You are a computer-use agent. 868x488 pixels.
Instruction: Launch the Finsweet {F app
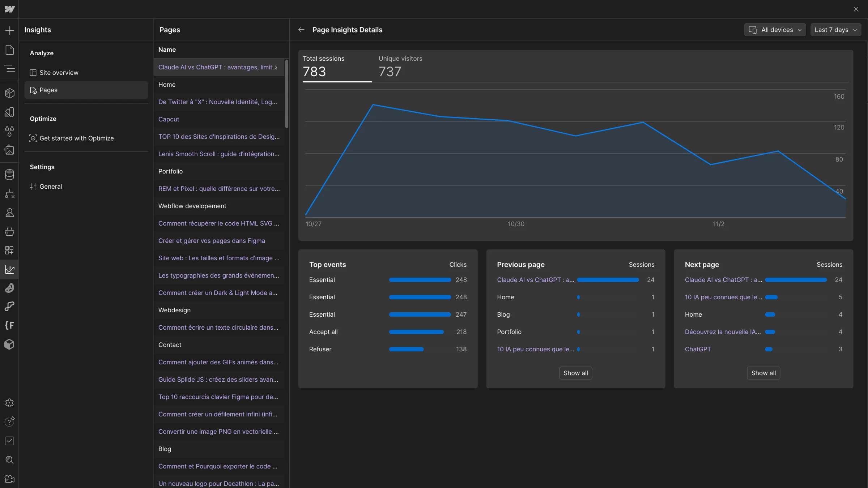(x=9, y=325)
